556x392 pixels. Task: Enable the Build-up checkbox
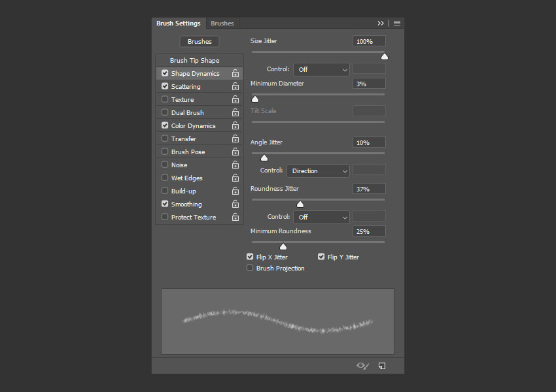click(165, 191)
